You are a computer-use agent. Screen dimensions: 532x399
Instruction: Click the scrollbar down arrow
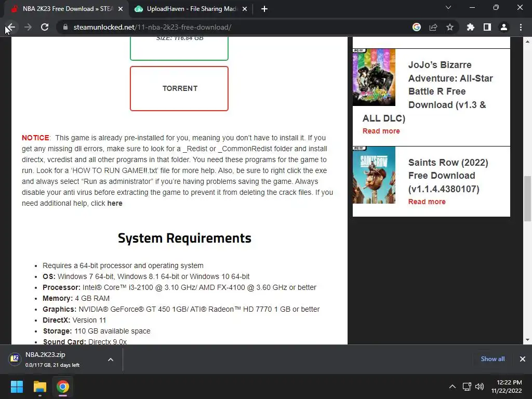527,340
